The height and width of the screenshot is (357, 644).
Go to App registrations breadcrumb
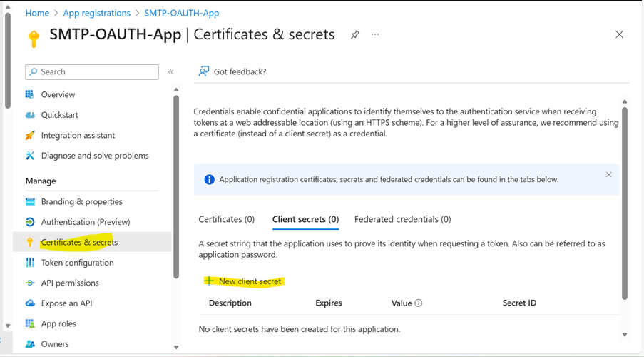96,13
